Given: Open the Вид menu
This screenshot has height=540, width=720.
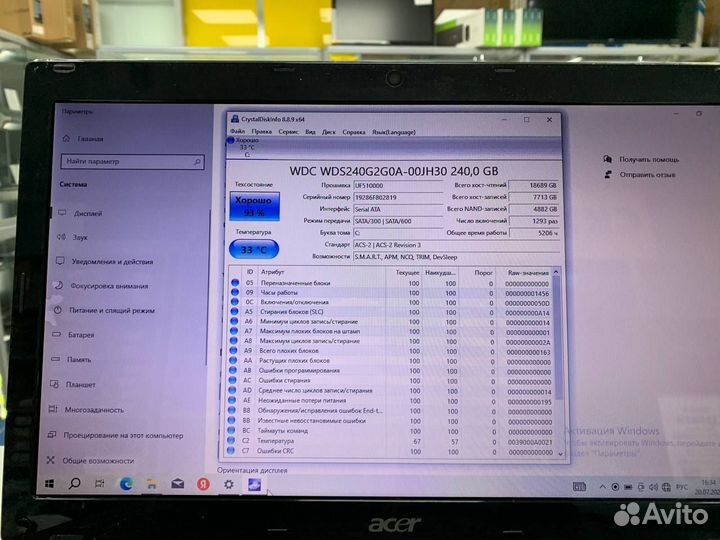Looking at the screenshot, I should pyautogui.click(x=310, y=132).
